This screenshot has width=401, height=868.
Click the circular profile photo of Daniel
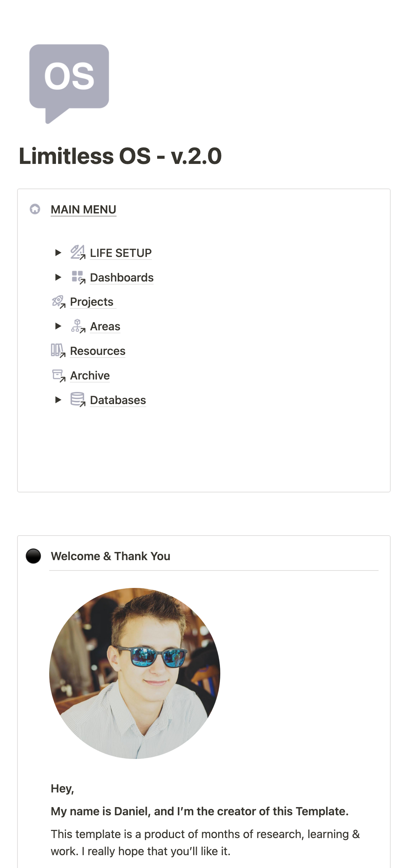pos(135,673)
